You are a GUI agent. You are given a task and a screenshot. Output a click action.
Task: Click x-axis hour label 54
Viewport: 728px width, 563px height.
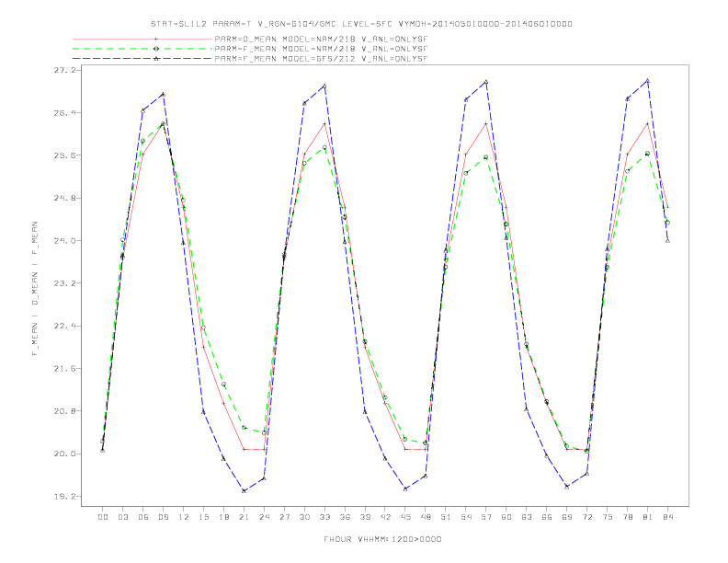click(466, 517)
